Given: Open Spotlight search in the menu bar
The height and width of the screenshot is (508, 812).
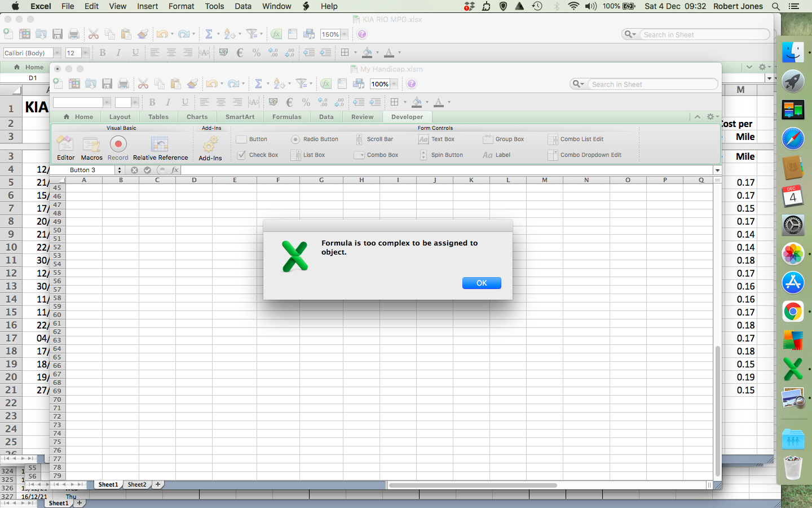Looking at the screenshot, I should click(x=776, y=6).
